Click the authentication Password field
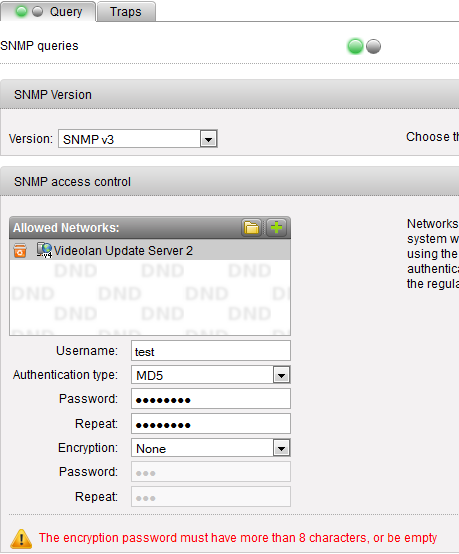 point(211,399)
